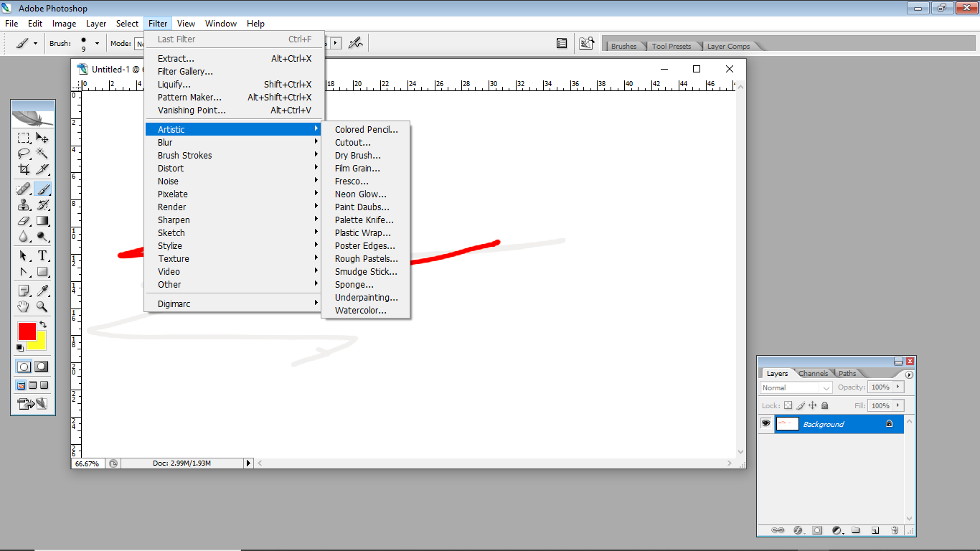980x551 pixels.
Task: Switch to the Paths tab
Action: click(847, 373)
